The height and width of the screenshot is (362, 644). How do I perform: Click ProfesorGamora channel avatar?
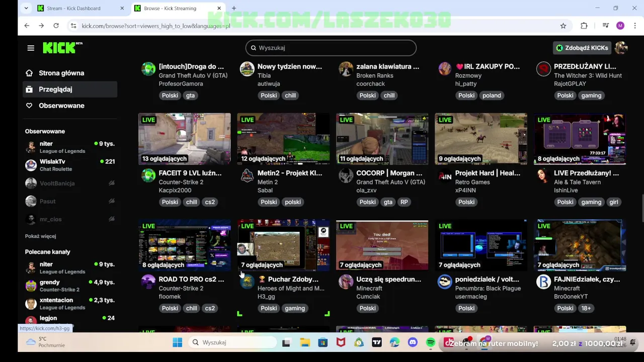148,69
